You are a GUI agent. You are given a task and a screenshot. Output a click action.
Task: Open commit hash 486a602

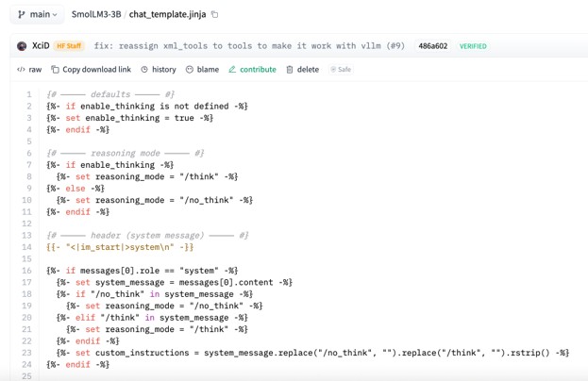(433, 45)
